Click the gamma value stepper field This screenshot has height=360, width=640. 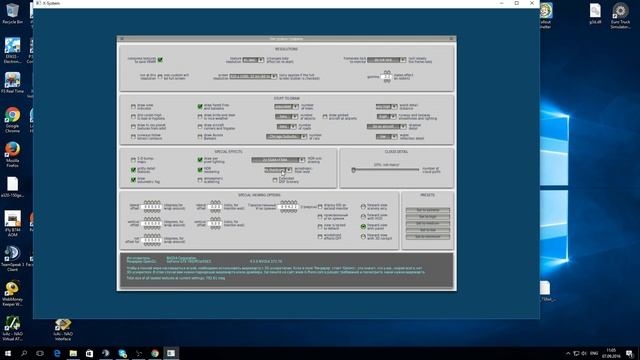(x=387, y=77)
